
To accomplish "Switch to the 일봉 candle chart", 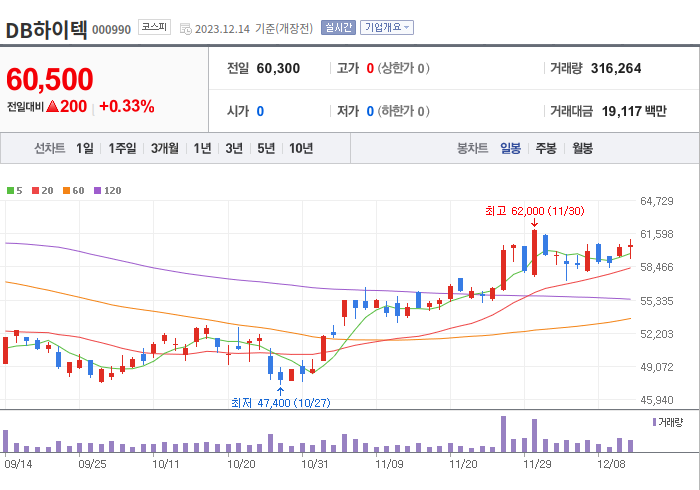I will (x=510, y=148).
